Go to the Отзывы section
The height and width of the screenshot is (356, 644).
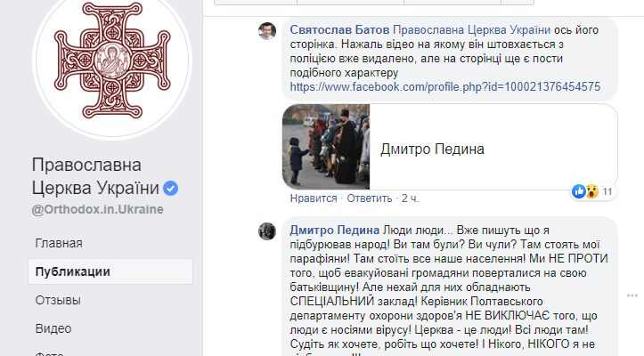[x=58, y=300]
